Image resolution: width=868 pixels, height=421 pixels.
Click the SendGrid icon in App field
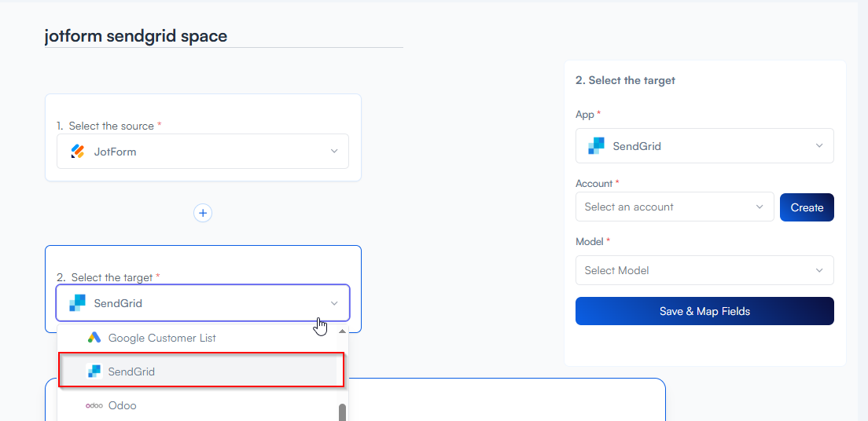point(597,146)
